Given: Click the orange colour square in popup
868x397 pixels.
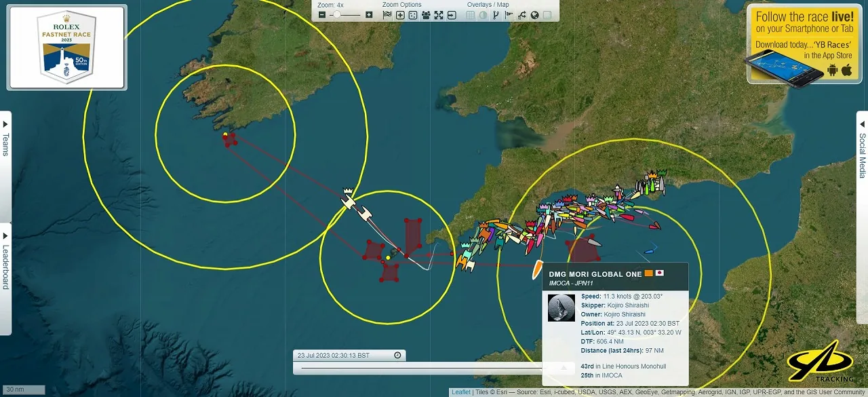Looking at the screenshot, I should [649, 273].
